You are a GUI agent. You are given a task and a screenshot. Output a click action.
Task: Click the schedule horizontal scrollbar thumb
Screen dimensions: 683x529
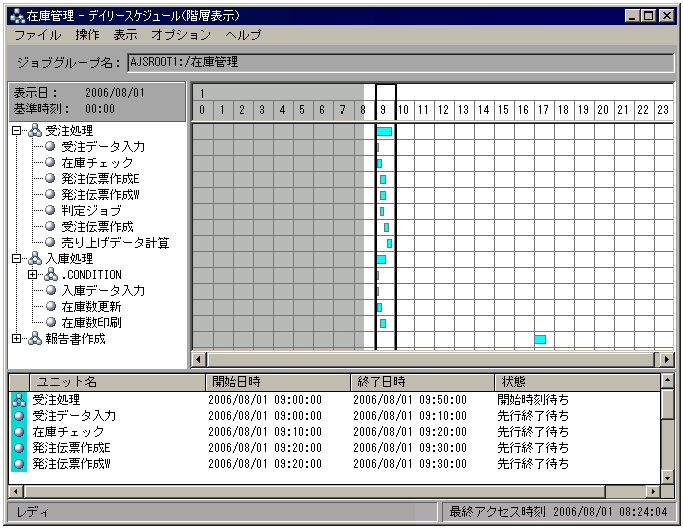click(431, 359)
